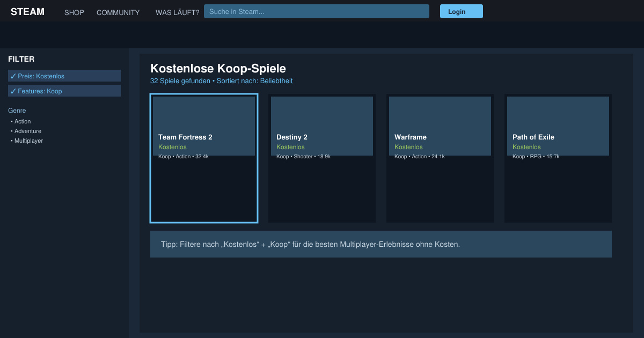Click the Genre section label
This screenshot has width=644, height=338.
tap(17, 111)
